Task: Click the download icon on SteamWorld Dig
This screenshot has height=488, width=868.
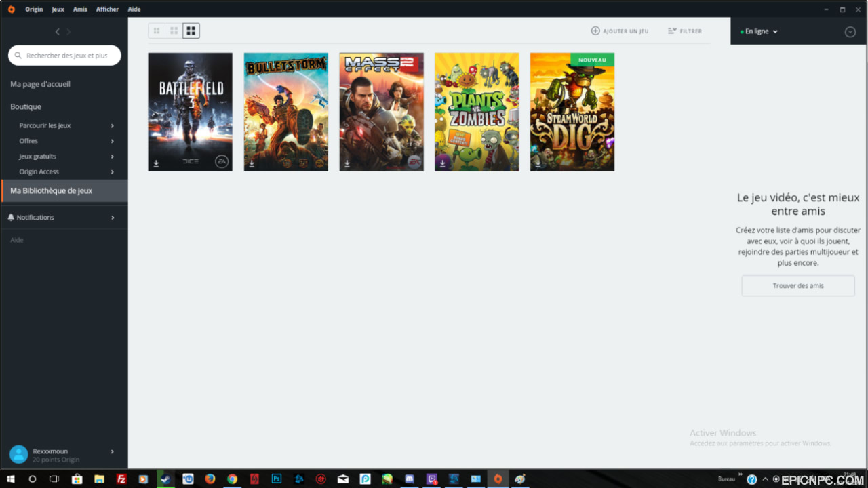Action: tap(538, 163)
